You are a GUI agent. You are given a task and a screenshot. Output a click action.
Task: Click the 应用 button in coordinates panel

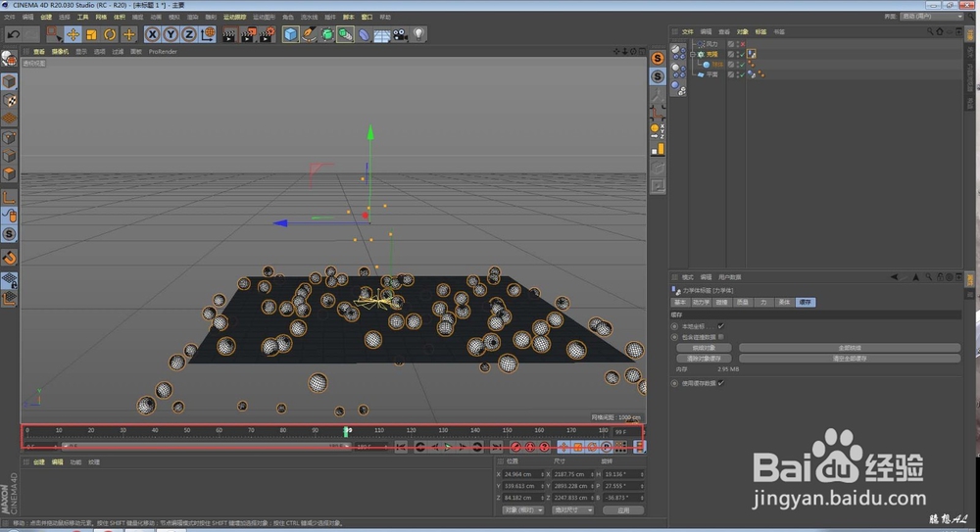click(x=623, y=510)
